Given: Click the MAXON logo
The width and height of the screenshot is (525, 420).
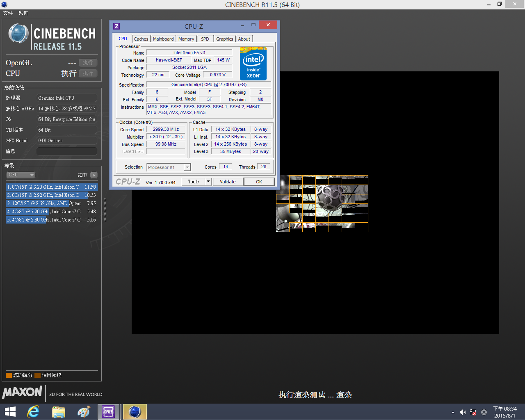Looking at the screenshot, I should [22, 392].
